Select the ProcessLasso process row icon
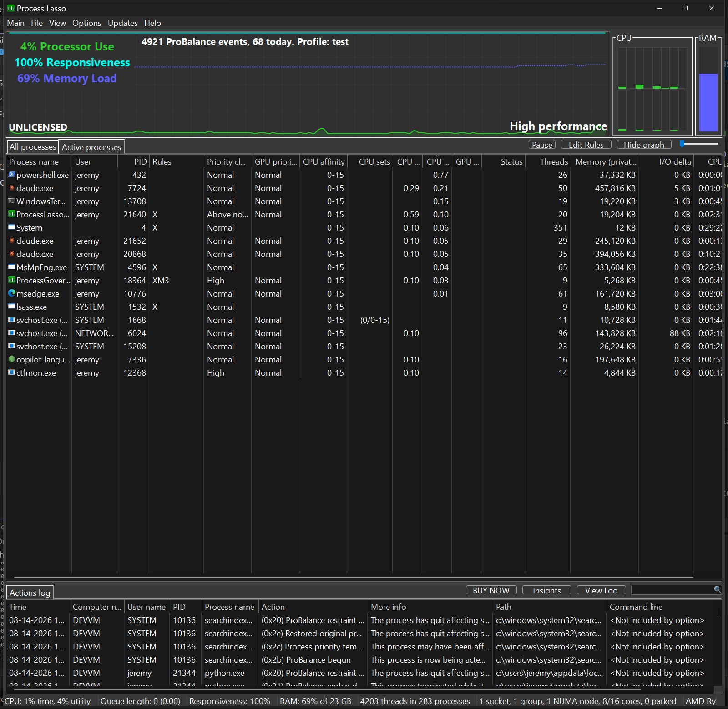Viewport: 728px width, 709px height. pyautogui.click(x=12, y=214)
